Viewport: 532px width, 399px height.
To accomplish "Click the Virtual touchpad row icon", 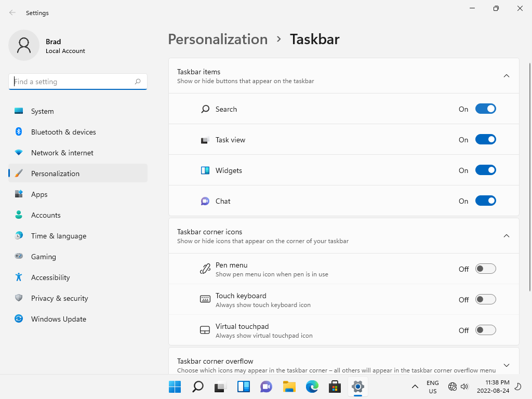I will (x=205, y=330).
